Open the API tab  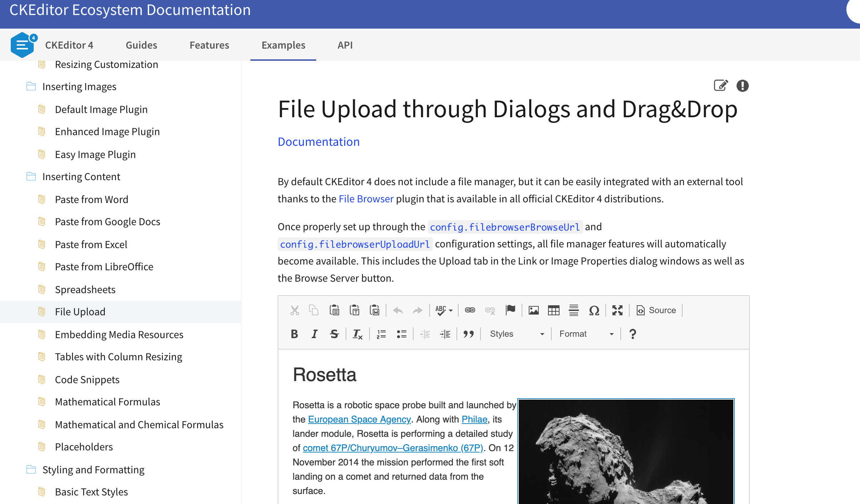(x=345, y=45)
